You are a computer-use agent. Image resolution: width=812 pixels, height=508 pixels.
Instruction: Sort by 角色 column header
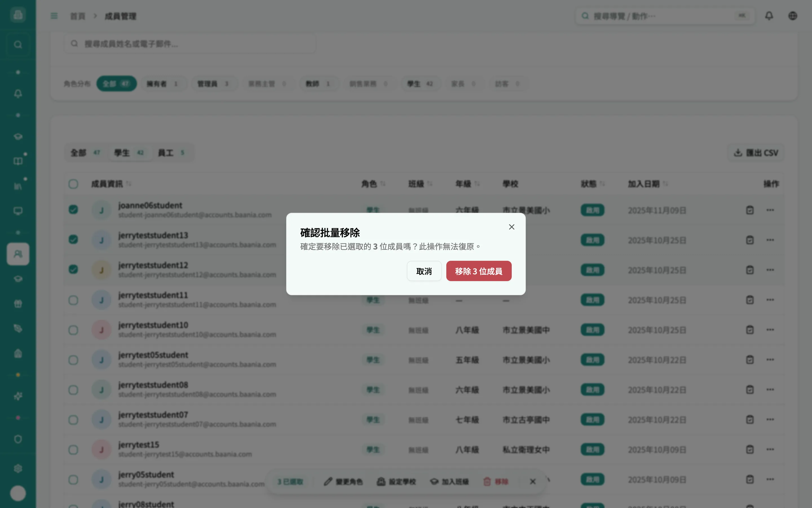pos(373,184)
